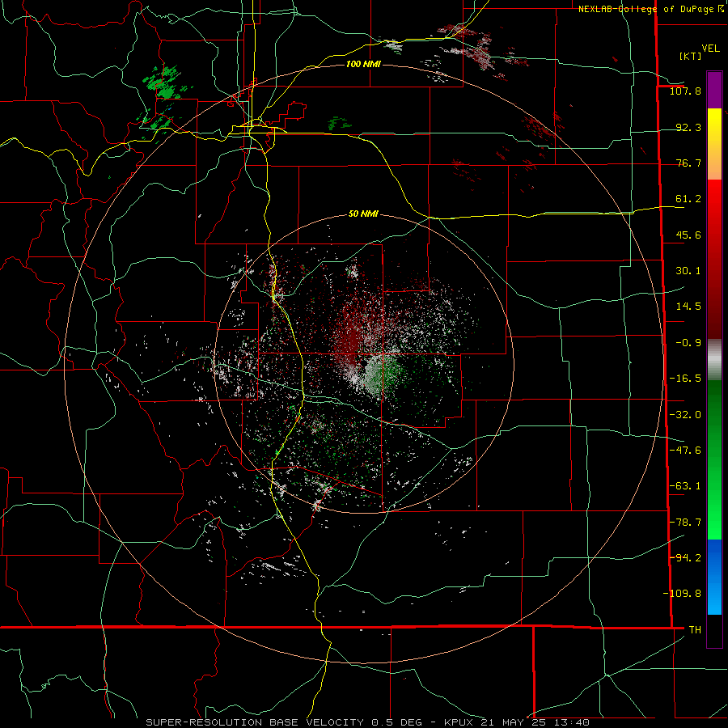This screenshot has width=728, height=728.
Task: Click the gray near-zero segment of color bar
Action: point(714,360)
